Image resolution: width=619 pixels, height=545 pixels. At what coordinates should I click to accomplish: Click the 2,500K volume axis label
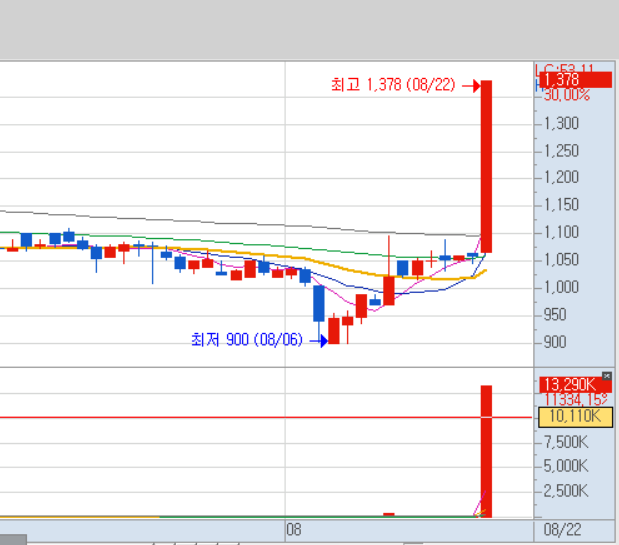(566, 491)
